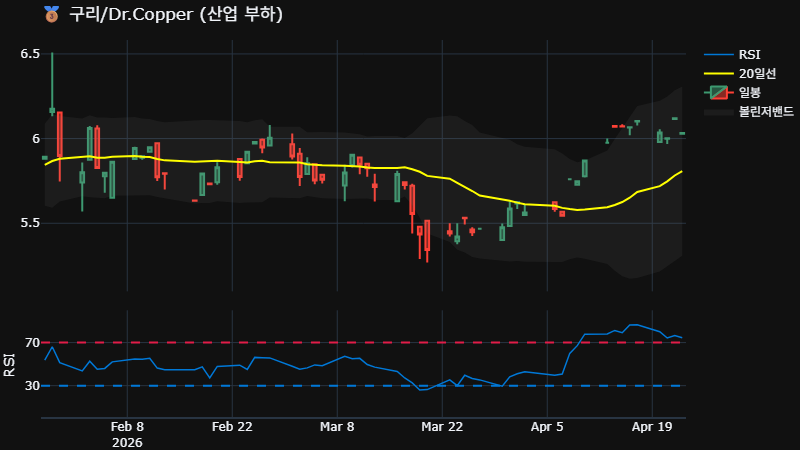This screenshot has width=800, height=450.
Task: Select the 70 level RSI axis label
Action: [32, 343]
